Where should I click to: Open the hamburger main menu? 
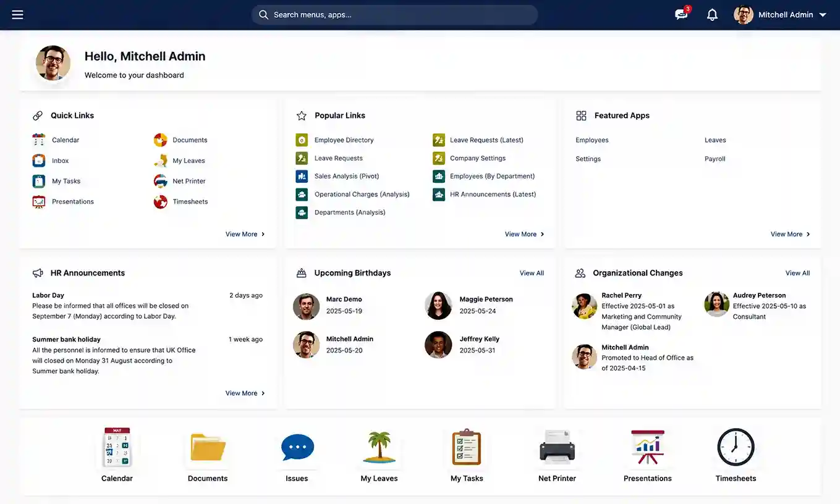[17, 14]
